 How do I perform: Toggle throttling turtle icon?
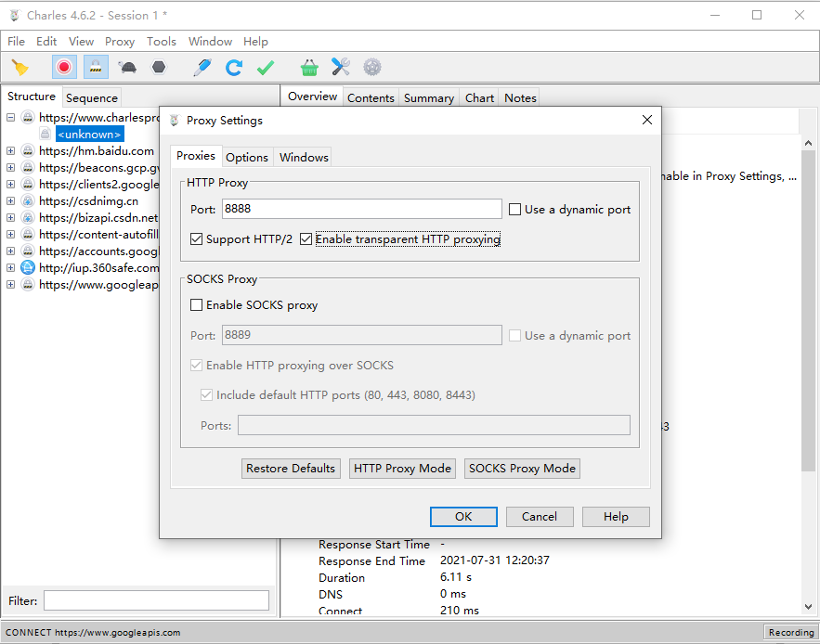click(x=127, y=68)
